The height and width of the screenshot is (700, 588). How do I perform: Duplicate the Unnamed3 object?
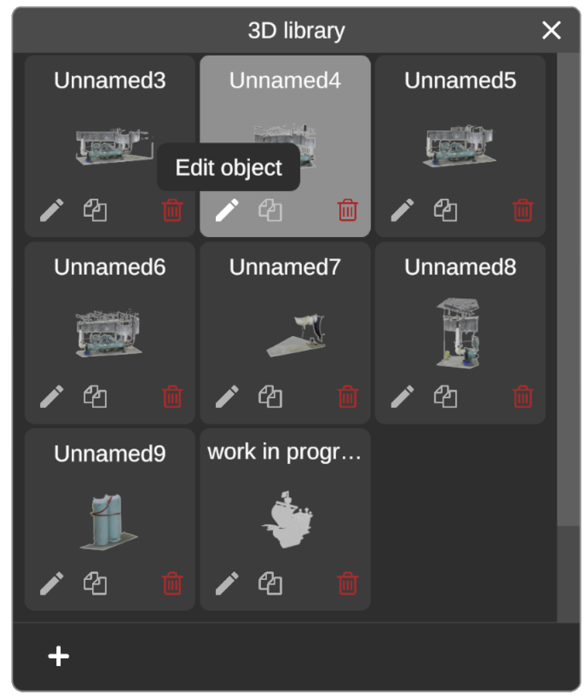click(95, 210)
